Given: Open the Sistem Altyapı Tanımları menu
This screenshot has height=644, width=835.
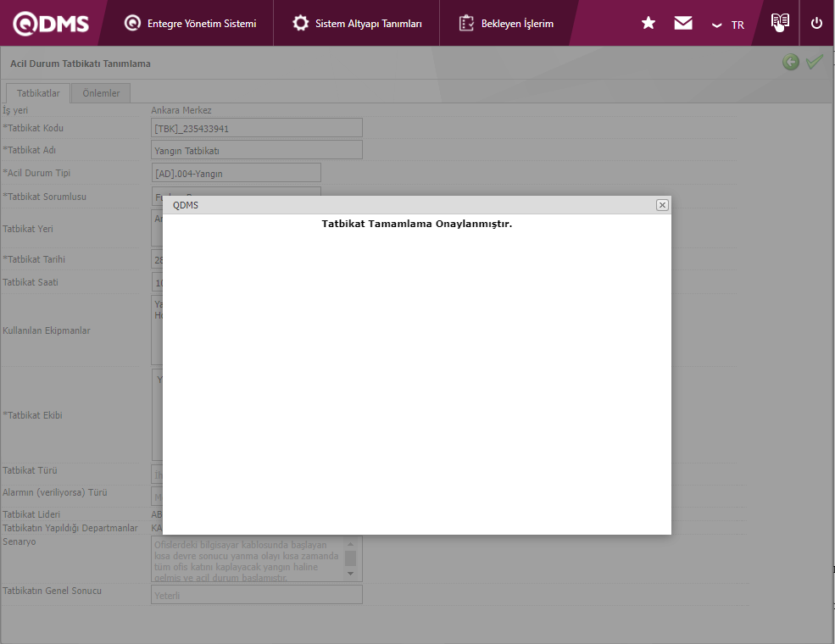Looking at the screenshot, I should click(x=357, y=24).
